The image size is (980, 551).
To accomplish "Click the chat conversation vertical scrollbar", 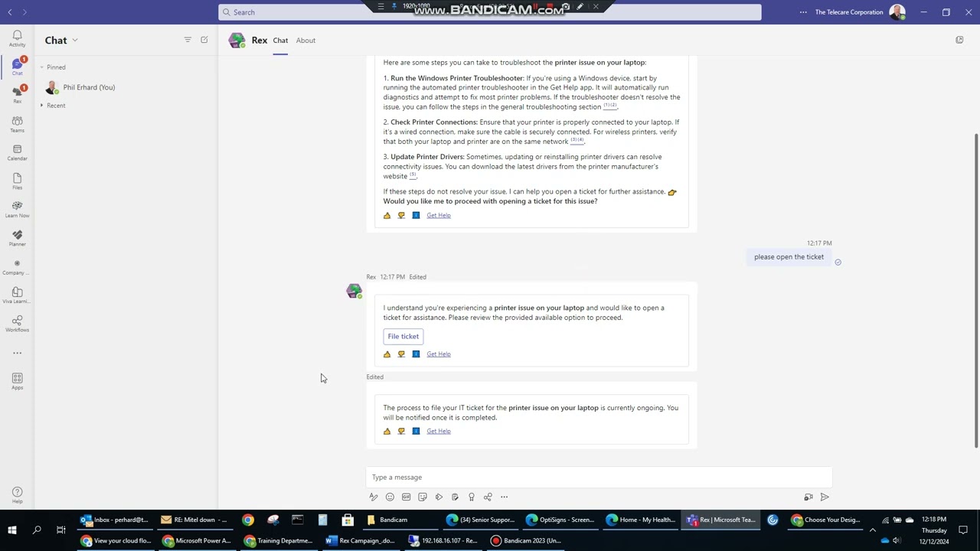I will 976,291.
